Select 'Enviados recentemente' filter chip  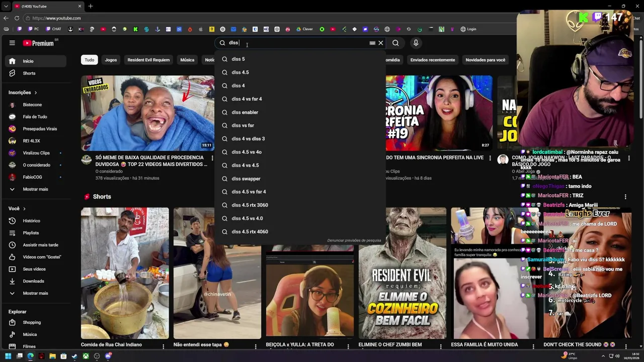click(x=433, y=60)
